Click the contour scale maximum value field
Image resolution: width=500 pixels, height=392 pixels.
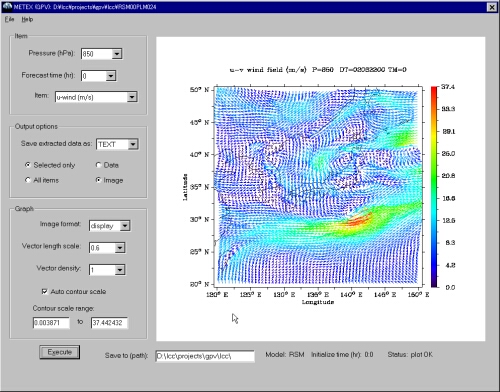pos(109,323)
